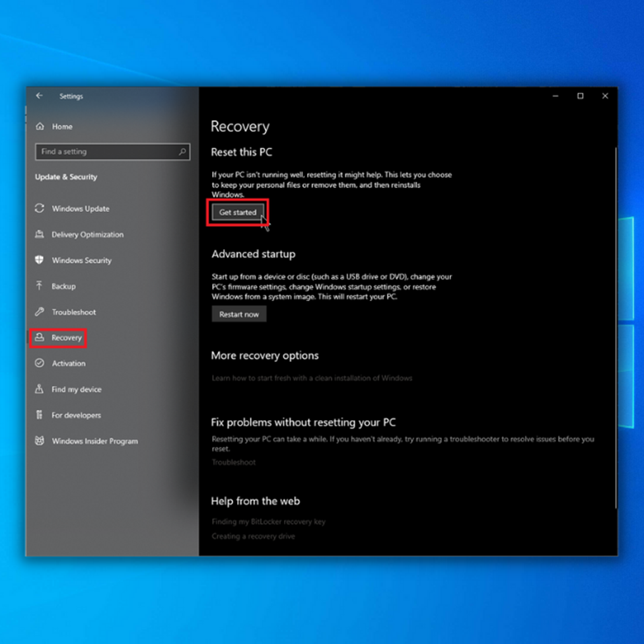Image resolution: width=644 pixels, height=644 pixels.
Task: Close the Settings window
Action: click(605, 96)
